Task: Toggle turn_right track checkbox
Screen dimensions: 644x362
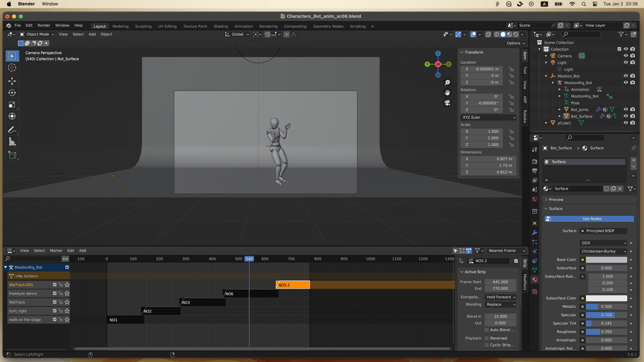Action: pyautogui.click(x=54, y=311)
